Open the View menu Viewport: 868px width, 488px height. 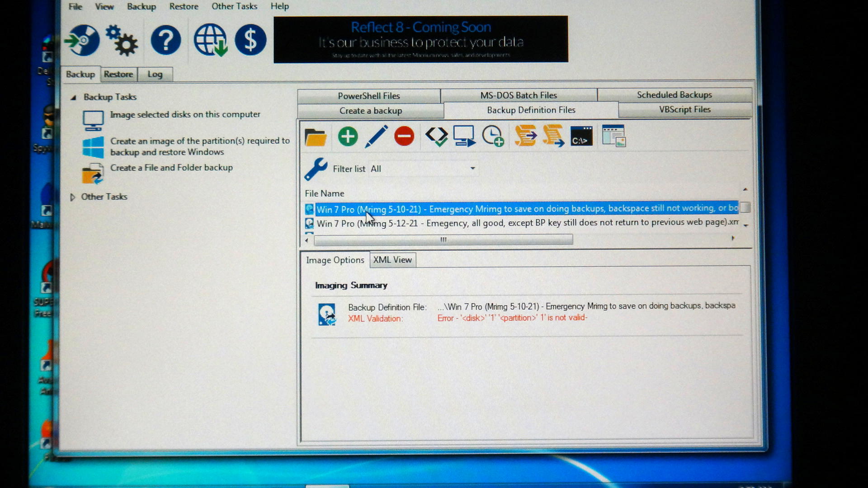(x=104, y=6)
